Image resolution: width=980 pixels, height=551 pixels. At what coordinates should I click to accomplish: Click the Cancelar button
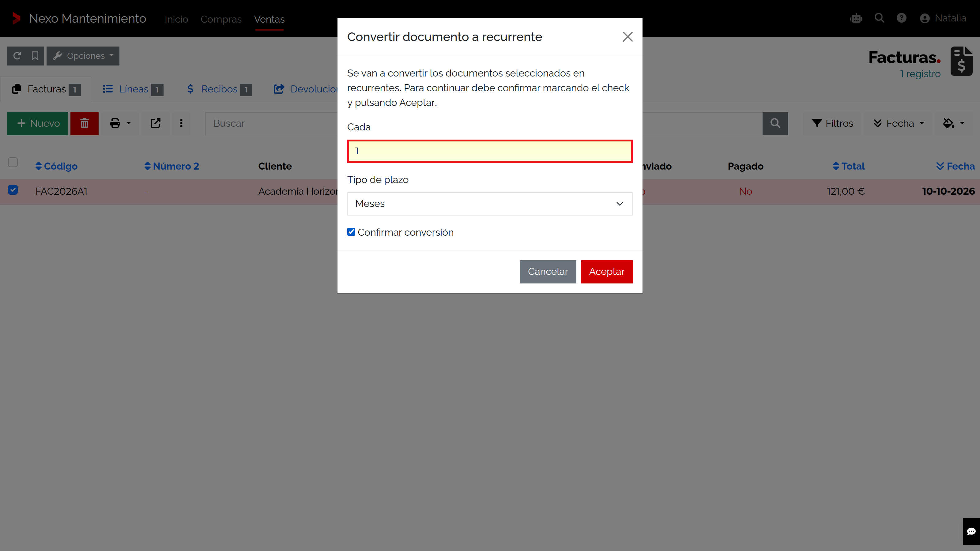pyautogui.click(x=548, y=272)
